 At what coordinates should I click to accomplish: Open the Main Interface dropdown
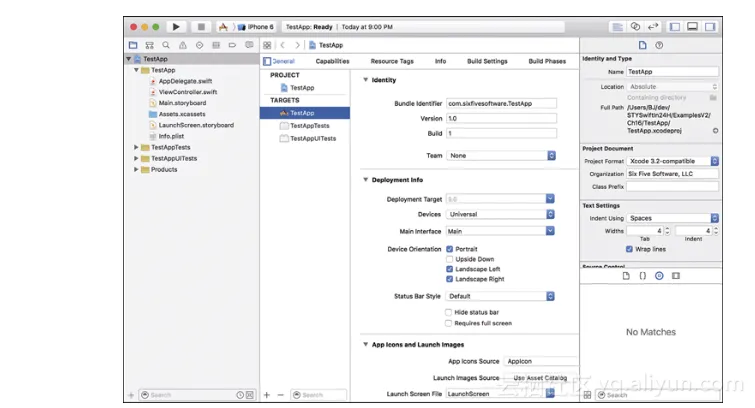click(x=500, y=231)
